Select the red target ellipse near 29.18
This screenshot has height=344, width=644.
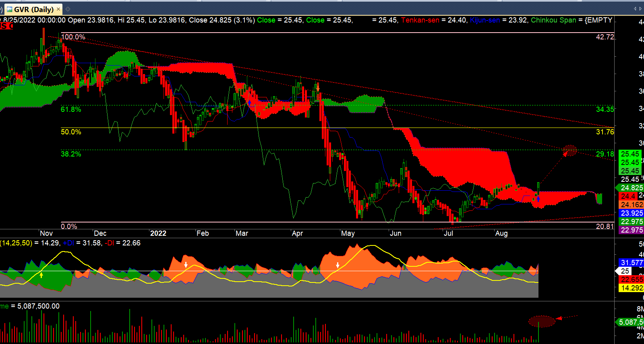(569, 150)
